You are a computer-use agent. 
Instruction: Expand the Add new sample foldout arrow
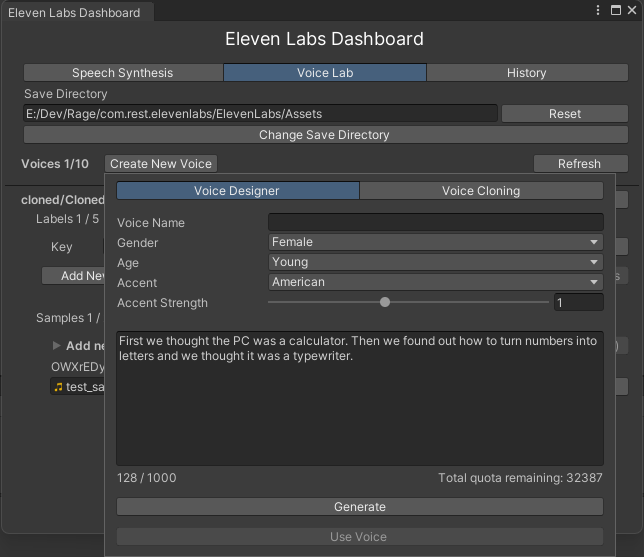pos(57,346)
